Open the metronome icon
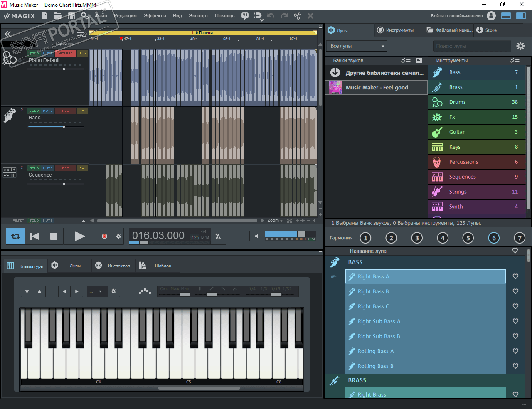 (x=218, y=237)
